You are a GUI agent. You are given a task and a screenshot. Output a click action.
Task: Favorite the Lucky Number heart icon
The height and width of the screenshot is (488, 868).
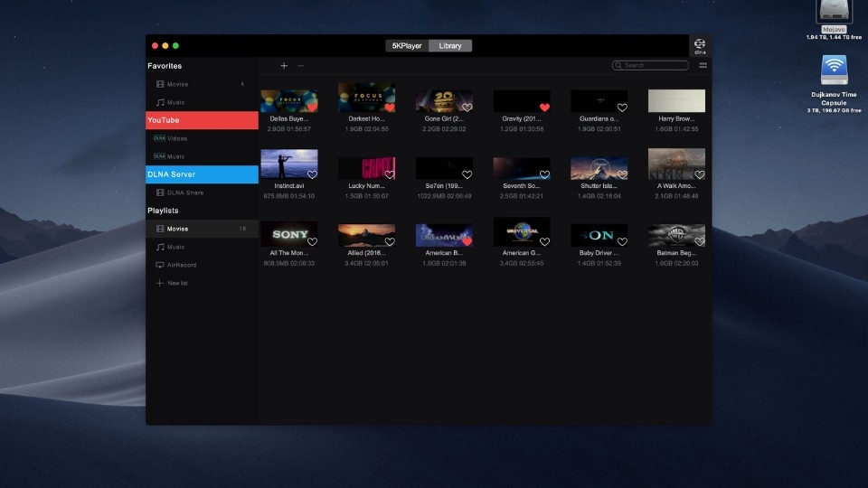390,174
